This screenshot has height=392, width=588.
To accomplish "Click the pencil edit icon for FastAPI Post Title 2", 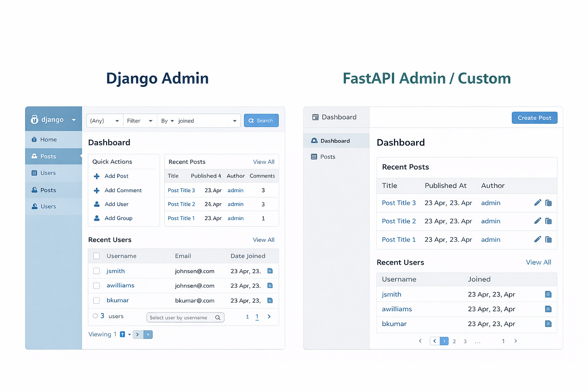I will point(537,221).
